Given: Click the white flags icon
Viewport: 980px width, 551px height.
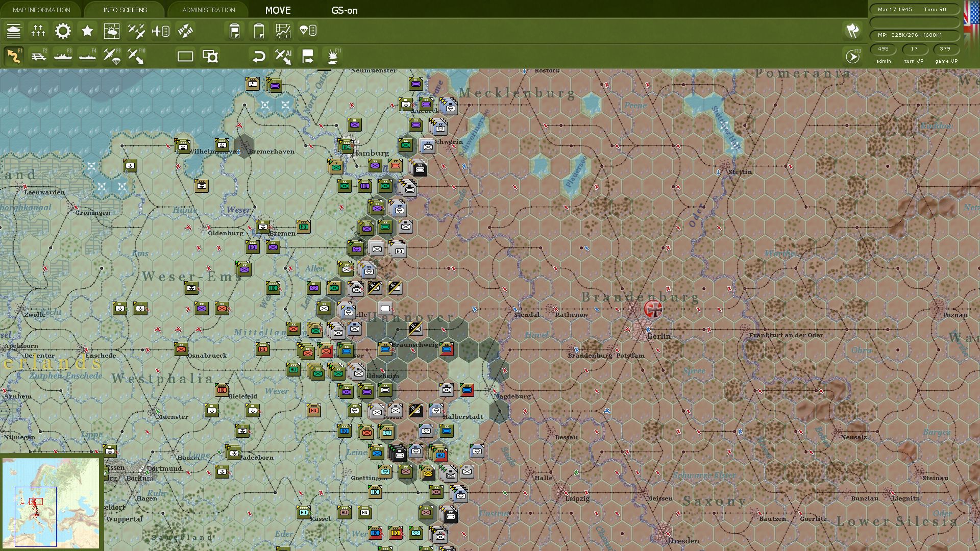Looking at the screenshot, I should pyautogui.click(x=852, y=31).
